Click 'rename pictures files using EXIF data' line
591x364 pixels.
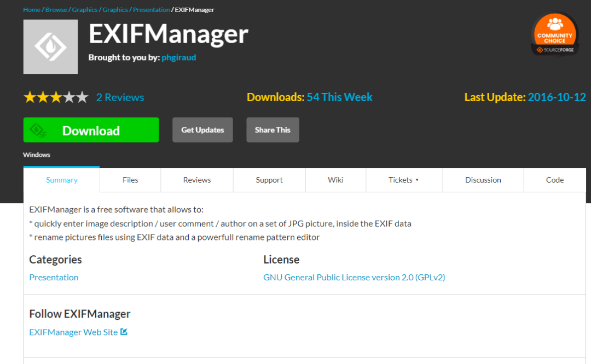click(x=175, y=238)
